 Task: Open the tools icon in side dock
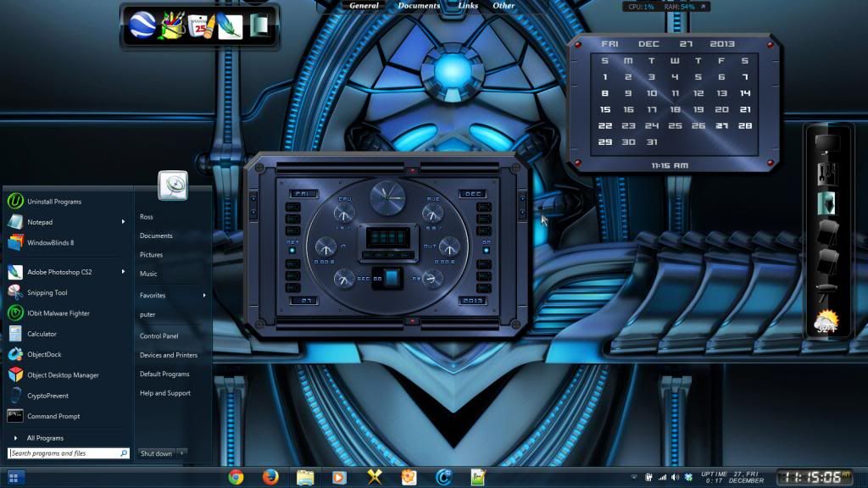(827, 173)
